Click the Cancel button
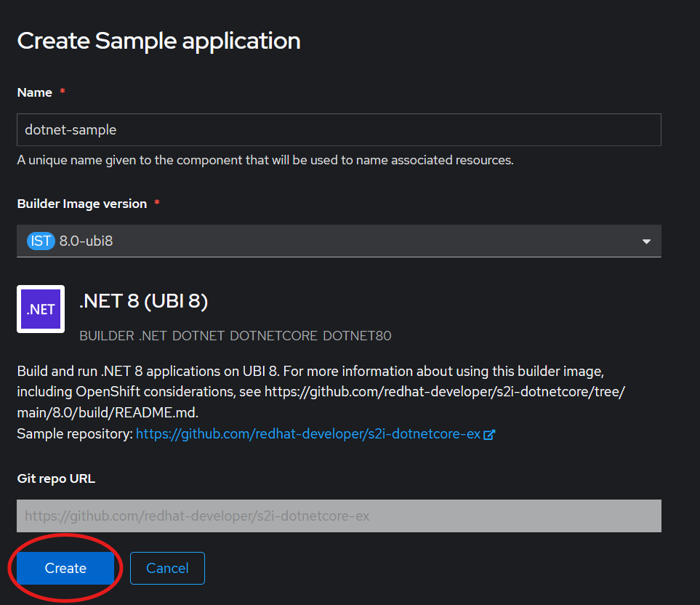Screen dimensions: 700x605 [x=167, y=568]
